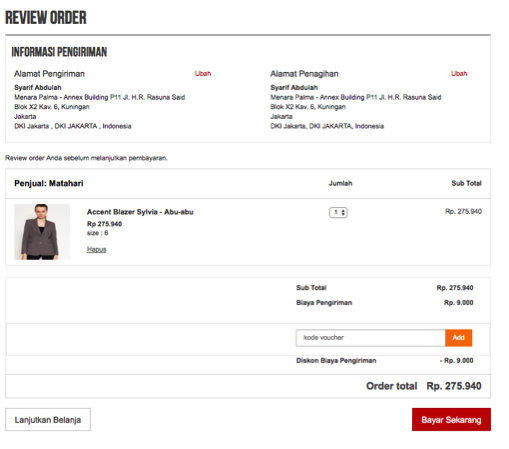
Task: Focus the kode voucher input field
Action: pyautogui.click(x=370, y=338)
